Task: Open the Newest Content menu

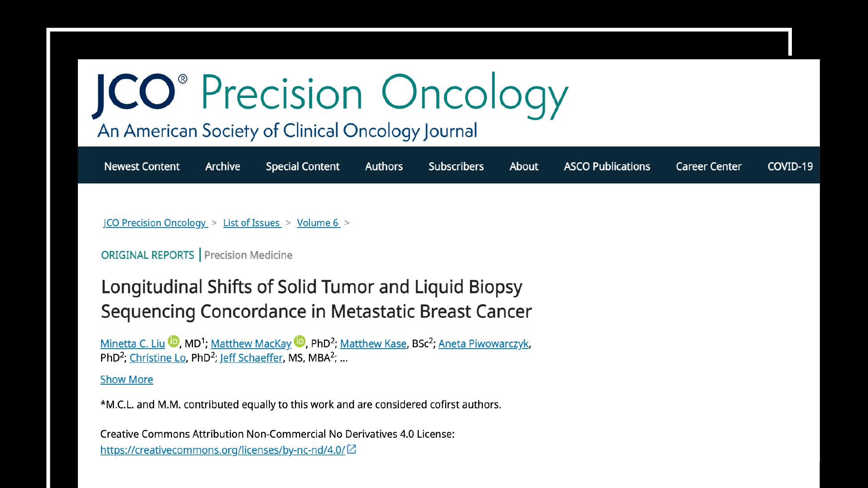Action: tap(142, 166)
